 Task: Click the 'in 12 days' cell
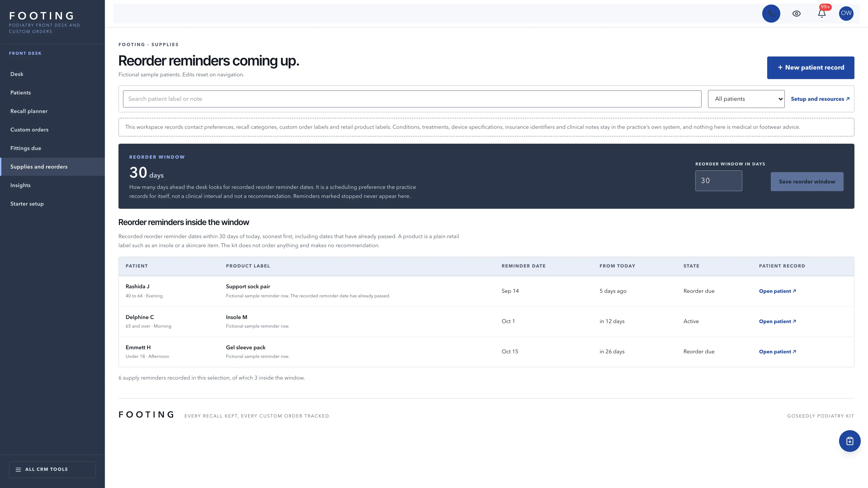612,322
